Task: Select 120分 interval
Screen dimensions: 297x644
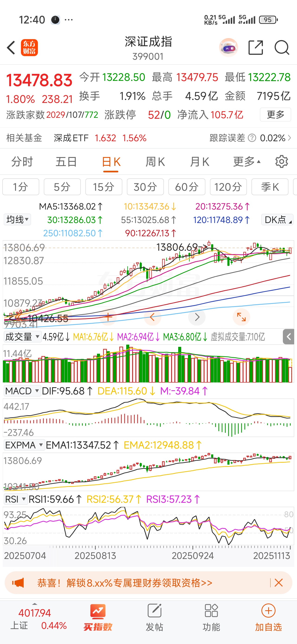Action: [x=228, y=187]
